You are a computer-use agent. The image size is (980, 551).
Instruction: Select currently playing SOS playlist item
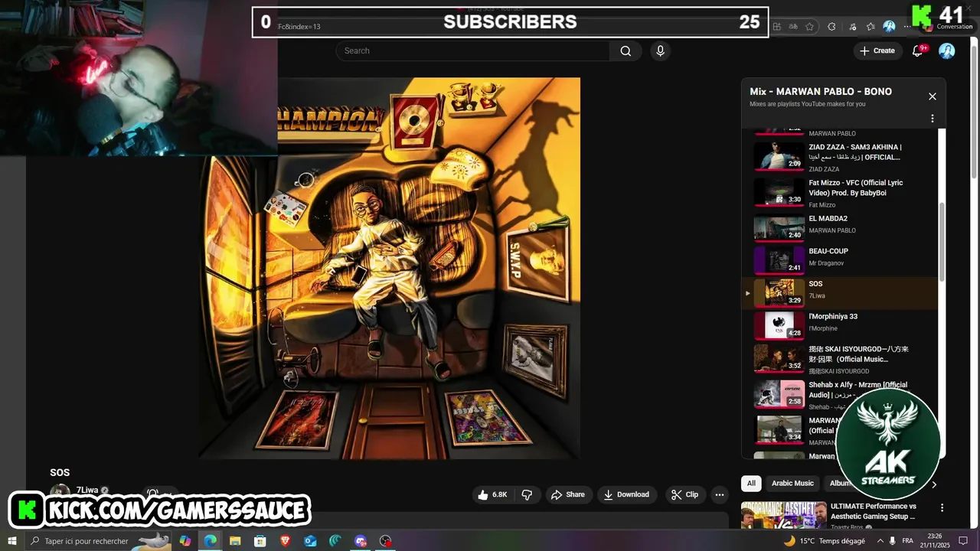(x=840, y=292)
